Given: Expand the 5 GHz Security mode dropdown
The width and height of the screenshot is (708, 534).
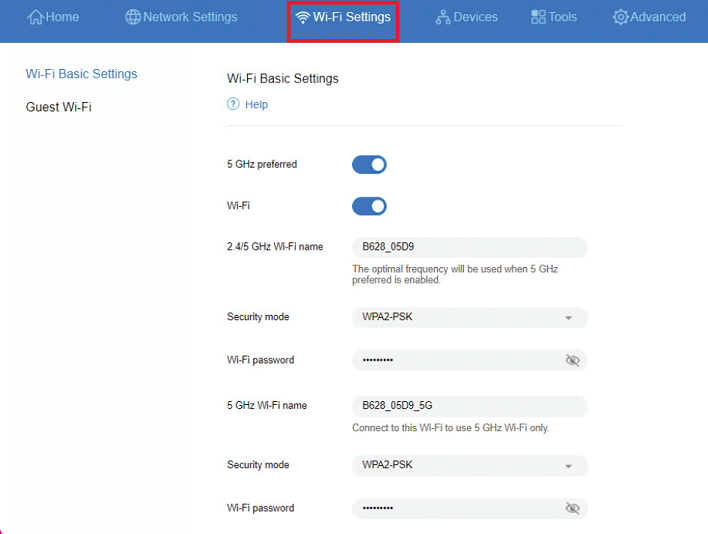Looking at the screenshot, I should click(469, 466).
